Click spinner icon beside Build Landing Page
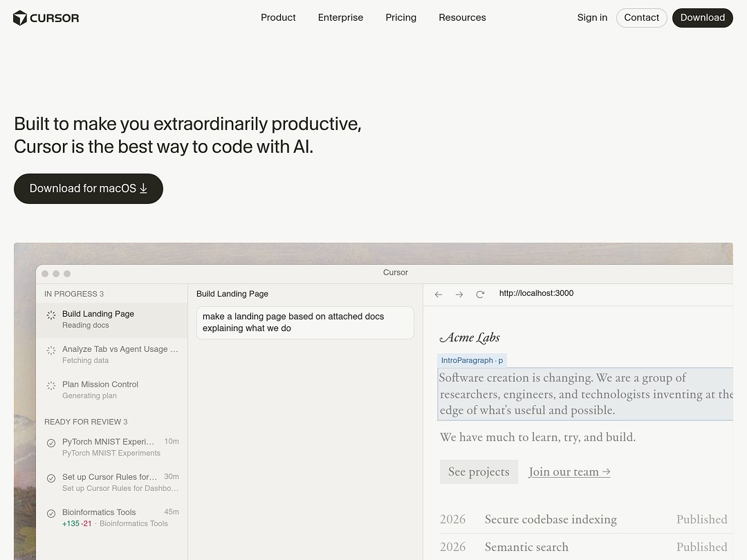Screen dimensions: 747x560 [51, 315]
